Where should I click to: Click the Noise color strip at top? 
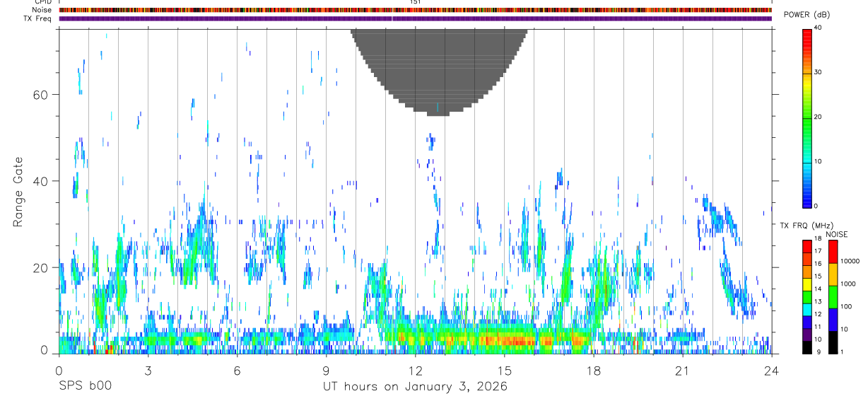click(x=415, y=10)
